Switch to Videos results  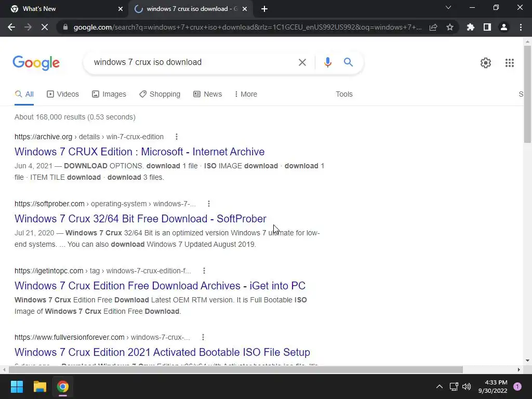63,94
